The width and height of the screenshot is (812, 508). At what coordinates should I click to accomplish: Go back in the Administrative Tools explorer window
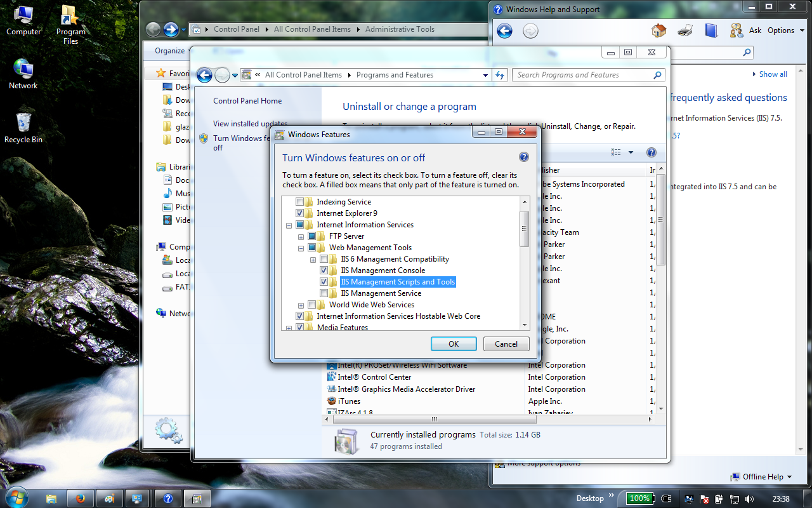[153, 29]
